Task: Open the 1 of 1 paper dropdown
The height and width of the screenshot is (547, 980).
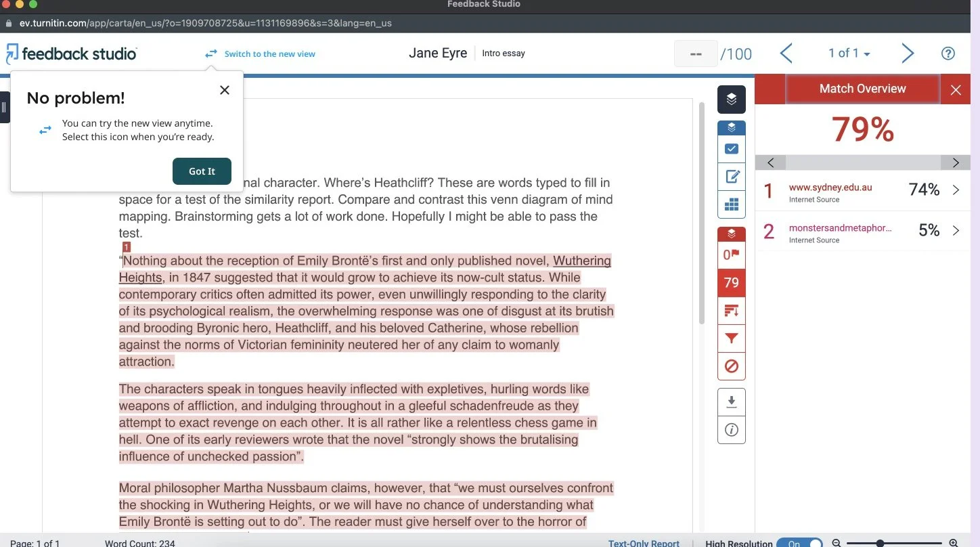Action: tap(849, 53)
